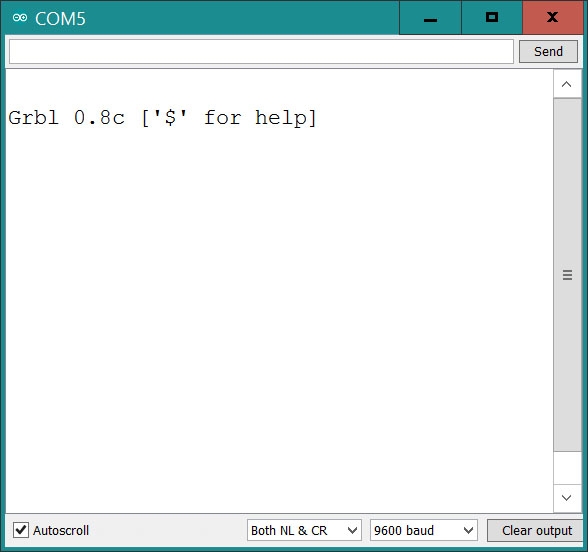Toggle the Autoscroll checkbox
Screen dimensions: 588x552
coord(21,530)
